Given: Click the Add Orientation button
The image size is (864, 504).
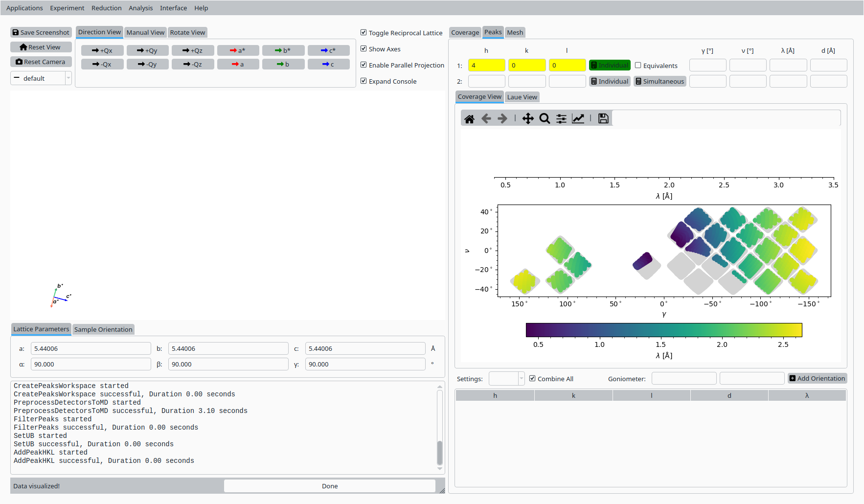Looking at the screenshot, I should (817, 378).
